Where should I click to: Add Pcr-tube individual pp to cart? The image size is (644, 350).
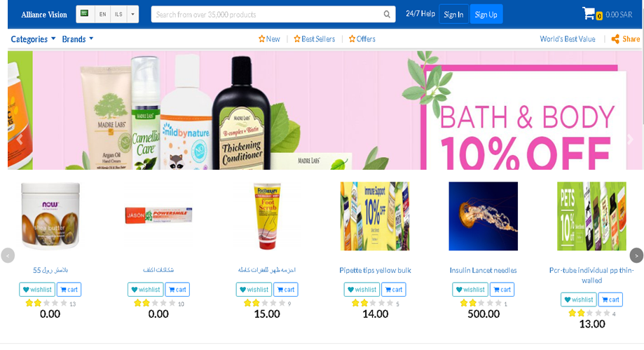click(610, 299)
